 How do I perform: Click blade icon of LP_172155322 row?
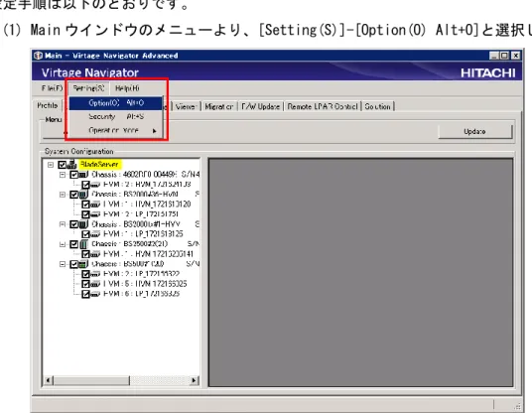click(x=95, y=274)
